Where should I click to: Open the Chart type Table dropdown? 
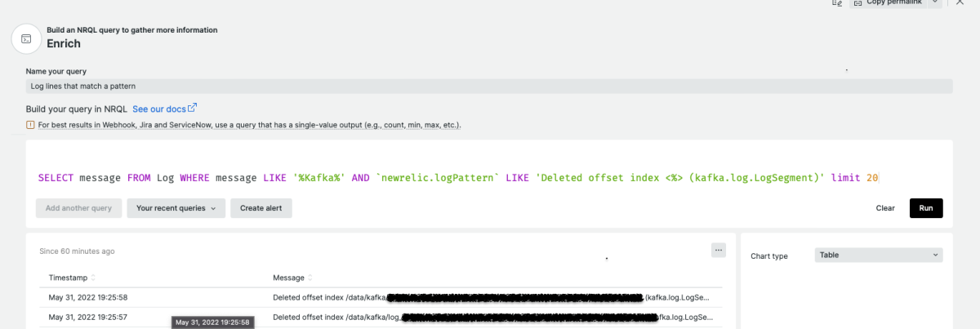878,256
